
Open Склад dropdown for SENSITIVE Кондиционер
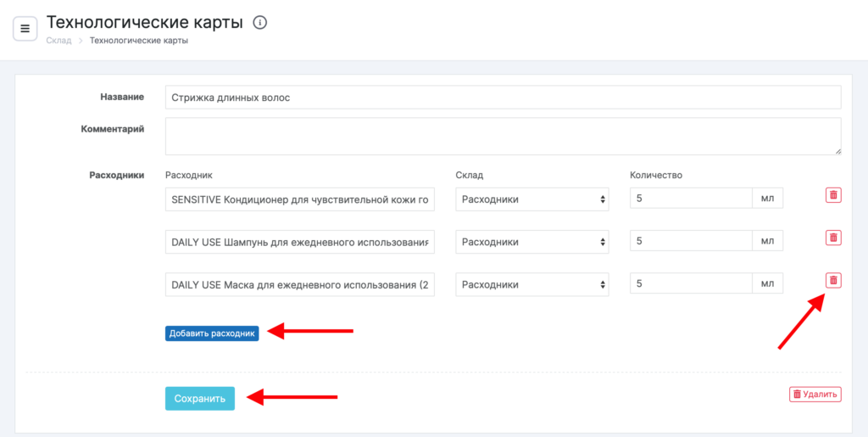coord(531,199)
